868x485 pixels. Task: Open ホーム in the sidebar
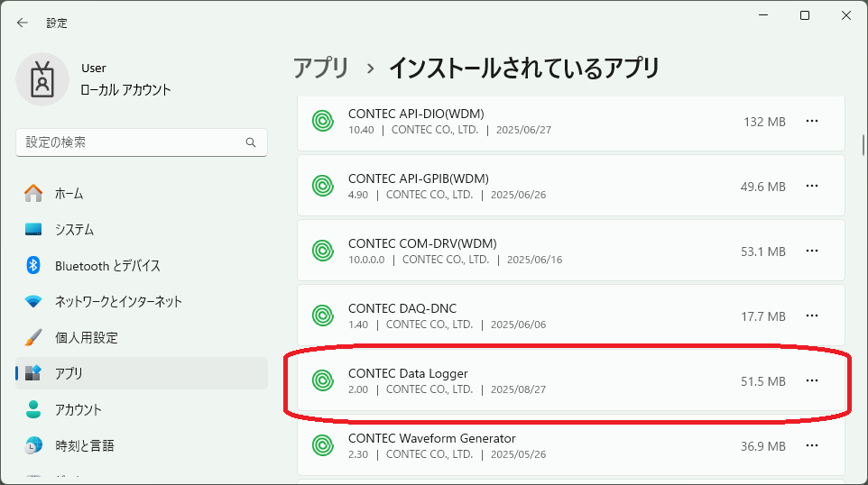pos(69,193)
